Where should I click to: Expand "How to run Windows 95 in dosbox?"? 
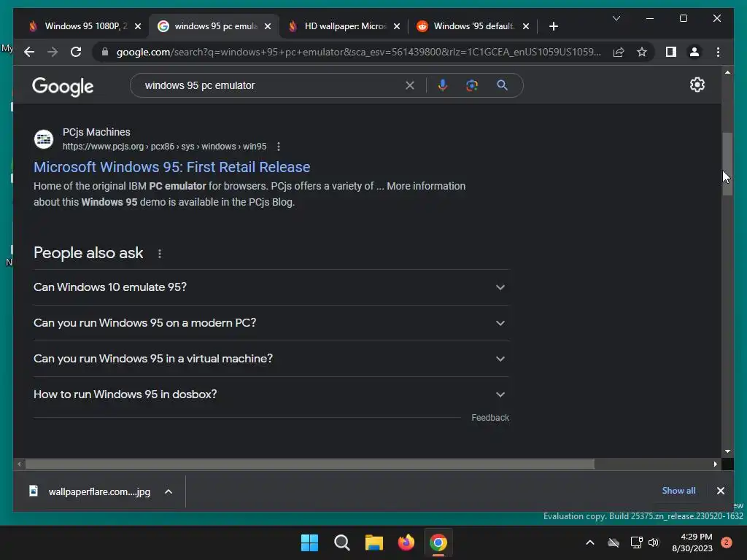(x=271, y=394)
